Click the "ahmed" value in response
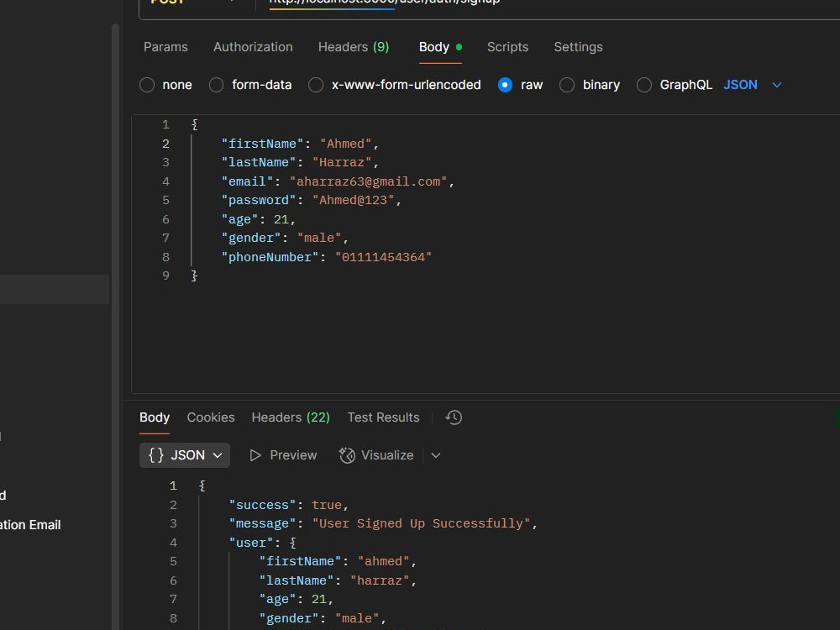 click(x=384, y=561)
